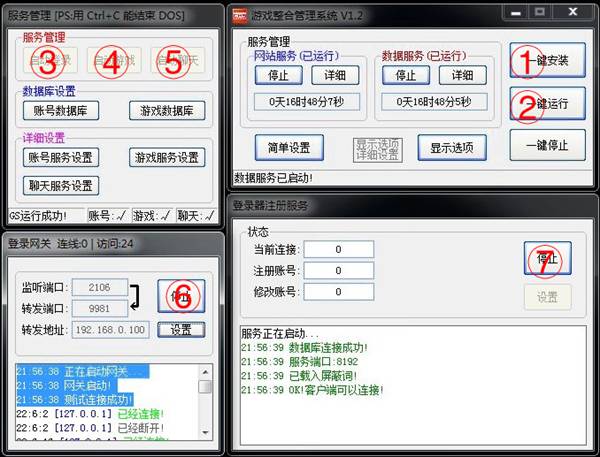Image resolution: width=600 pixels, height=457 pixels.
Task: Open 详细 details for 网站服务
Action: (335, 75)
